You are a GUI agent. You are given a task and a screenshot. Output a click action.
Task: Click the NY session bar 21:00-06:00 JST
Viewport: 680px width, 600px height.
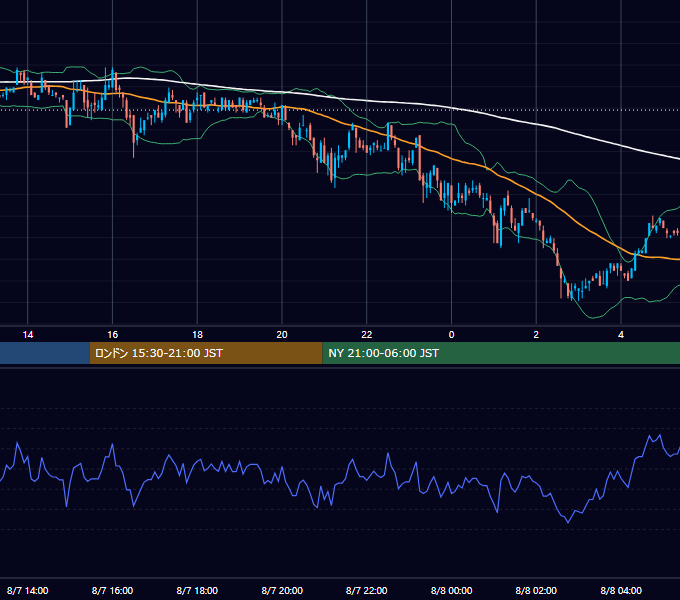coord(501,353)
